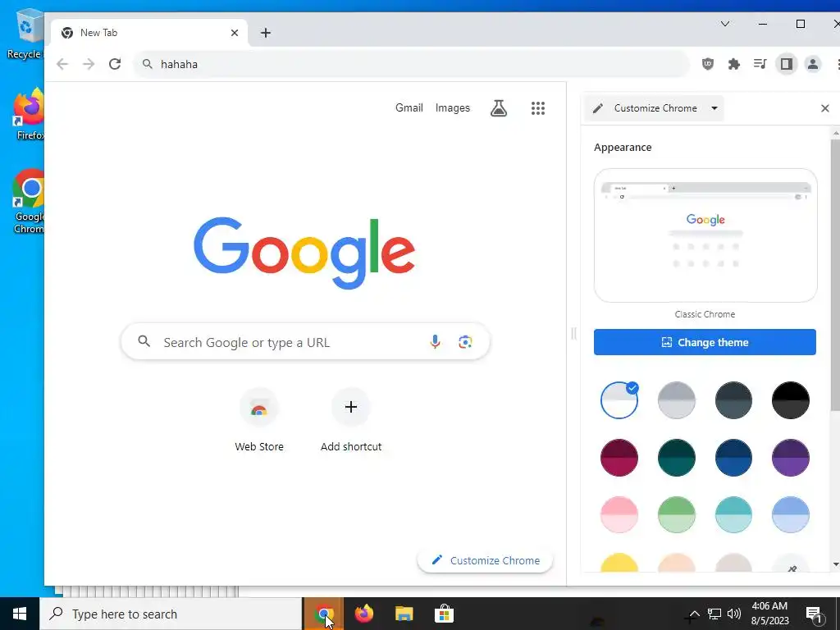Close the New Tab tab

(235, 33)
